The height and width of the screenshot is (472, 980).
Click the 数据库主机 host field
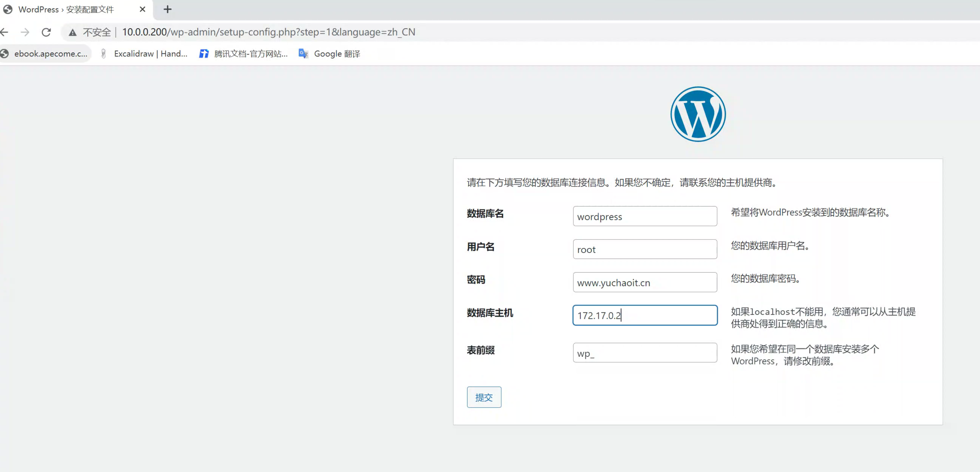coord(644,315)
